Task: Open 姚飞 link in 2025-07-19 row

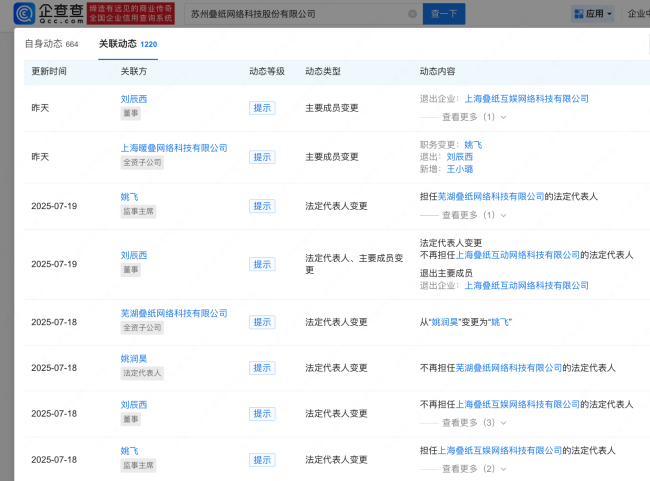Action: 129,197
